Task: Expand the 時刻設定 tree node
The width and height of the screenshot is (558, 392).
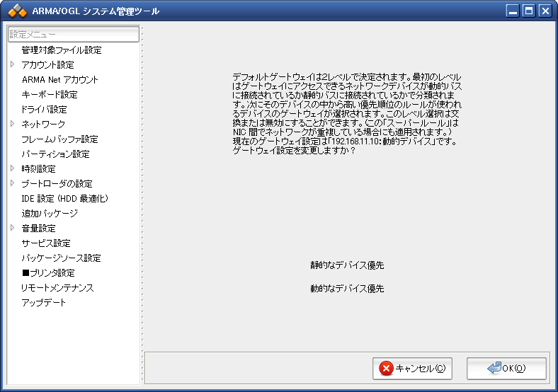Action: pos(12,168)
